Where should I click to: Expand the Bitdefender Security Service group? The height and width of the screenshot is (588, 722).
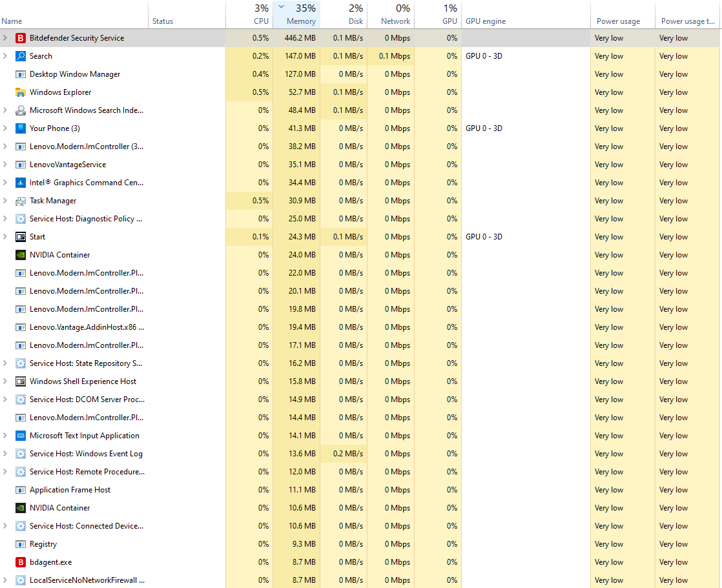(x=5, y=38)
